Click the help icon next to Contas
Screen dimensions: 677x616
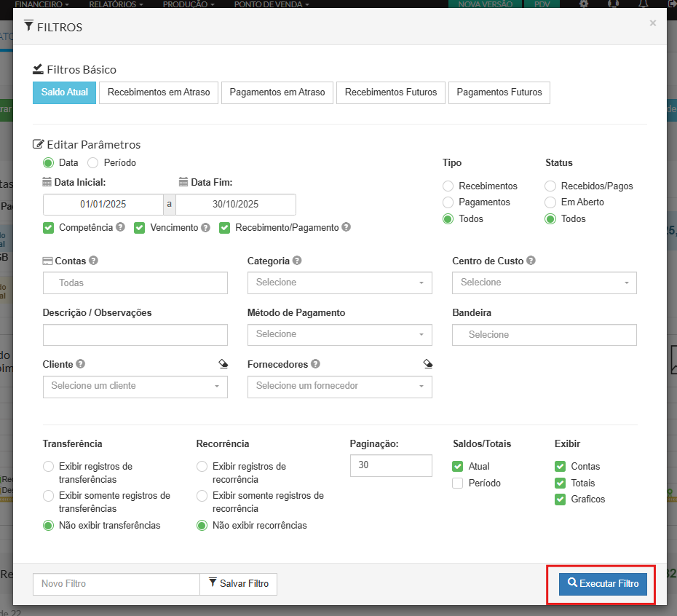pyautogui.click(x=93, y=261)
